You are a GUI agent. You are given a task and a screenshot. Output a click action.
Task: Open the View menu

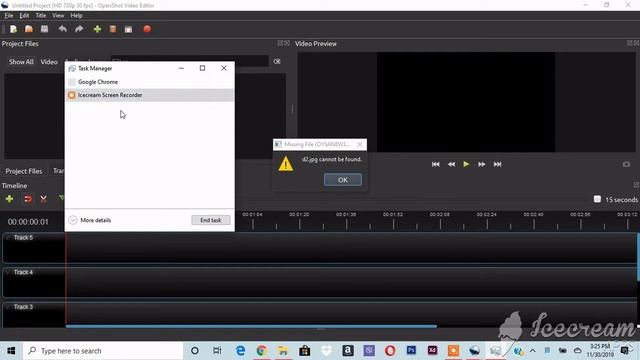(x=58, y=16)
